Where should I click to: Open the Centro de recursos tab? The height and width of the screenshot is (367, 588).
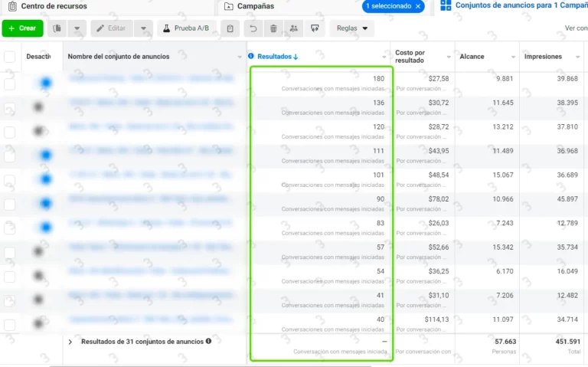pyautogui.click(x=54, y=6)
